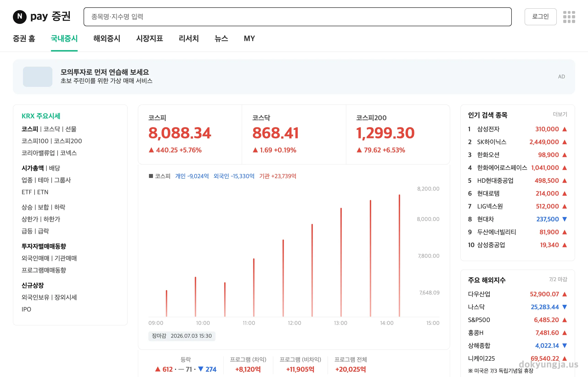Select the 코스피 index card 8,088.34
Screen dimensions: 588x377
(x=190, y=134)
